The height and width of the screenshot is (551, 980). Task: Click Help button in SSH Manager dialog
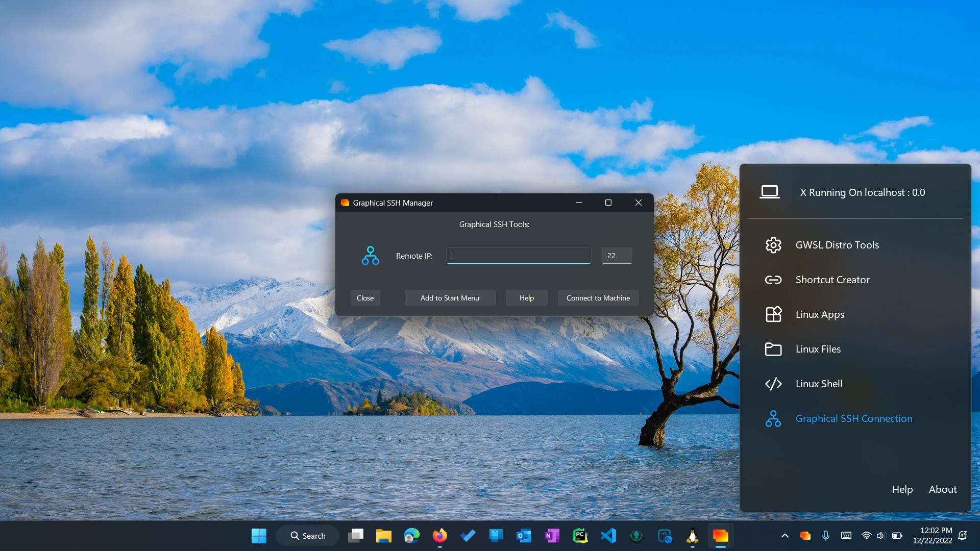pos(526,298)
